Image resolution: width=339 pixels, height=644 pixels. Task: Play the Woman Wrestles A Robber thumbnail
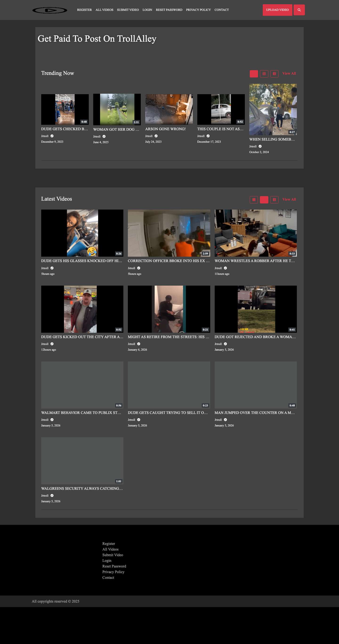(x=255, y=233)
